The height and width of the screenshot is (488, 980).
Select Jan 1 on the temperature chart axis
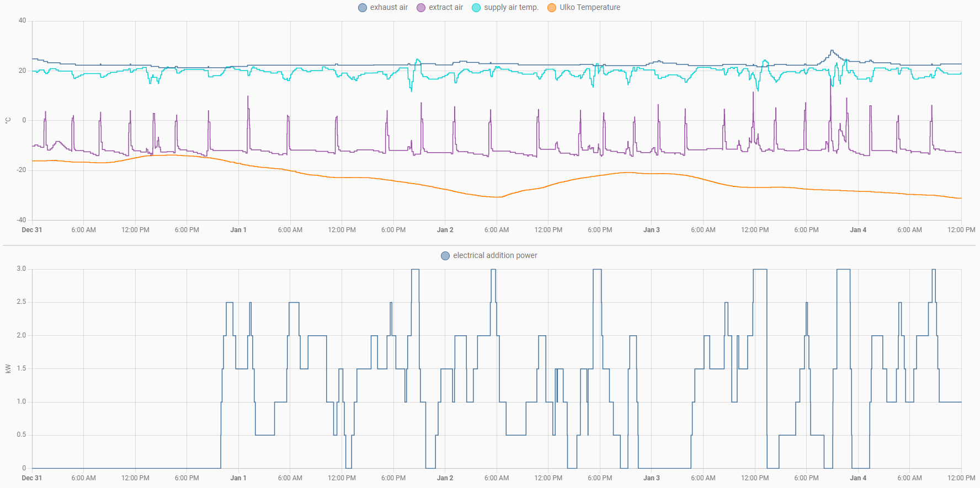tap(238, 230)
